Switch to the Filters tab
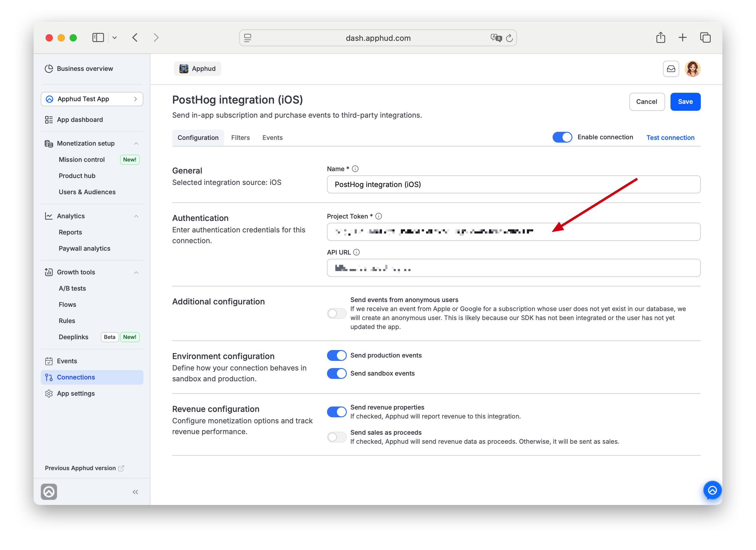 point(240,138)
